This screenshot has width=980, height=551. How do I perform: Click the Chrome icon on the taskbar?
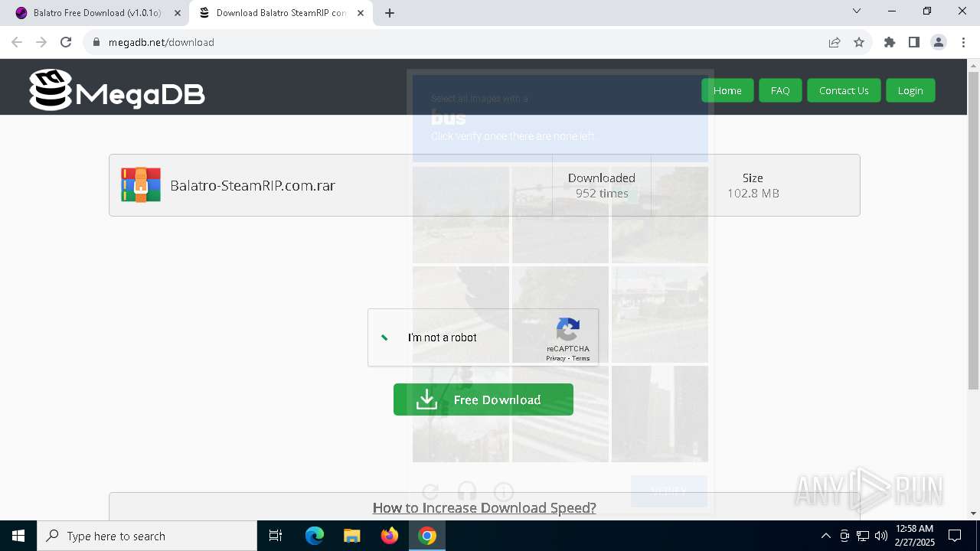(x=427, y=536)
